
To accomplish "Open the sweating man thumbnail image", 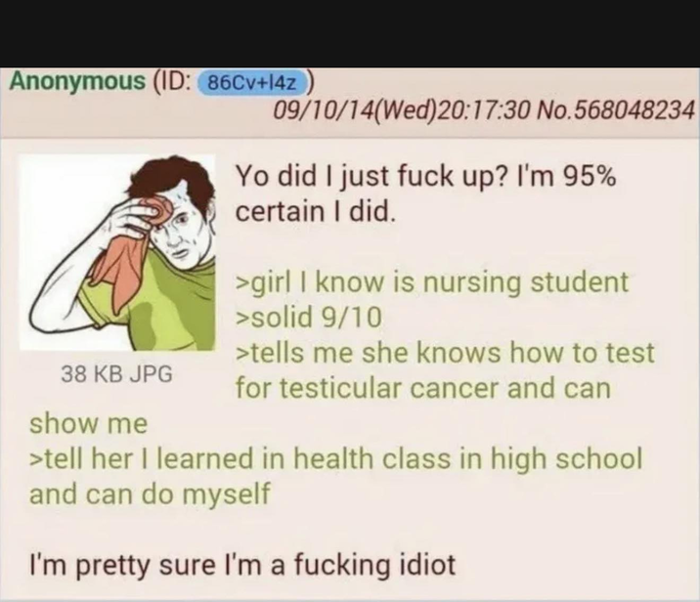I will pos(117,252).
